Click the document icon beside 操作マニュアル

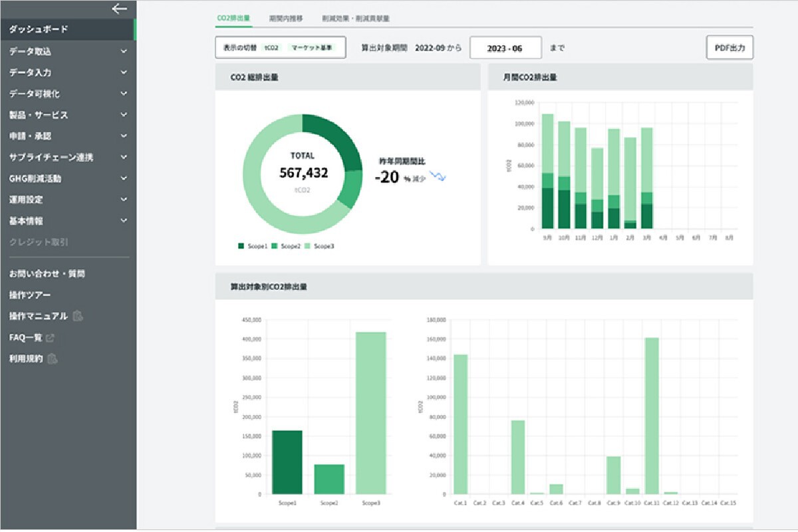[x=77, y=316]
